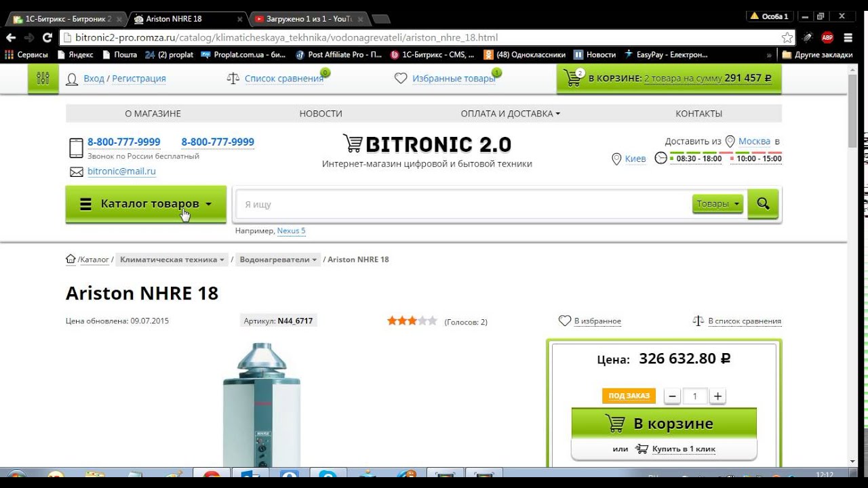Image resolution: width=868 pixels, height=488 pixels.
Task: Click the Вход login link
Action: [94, 79]
